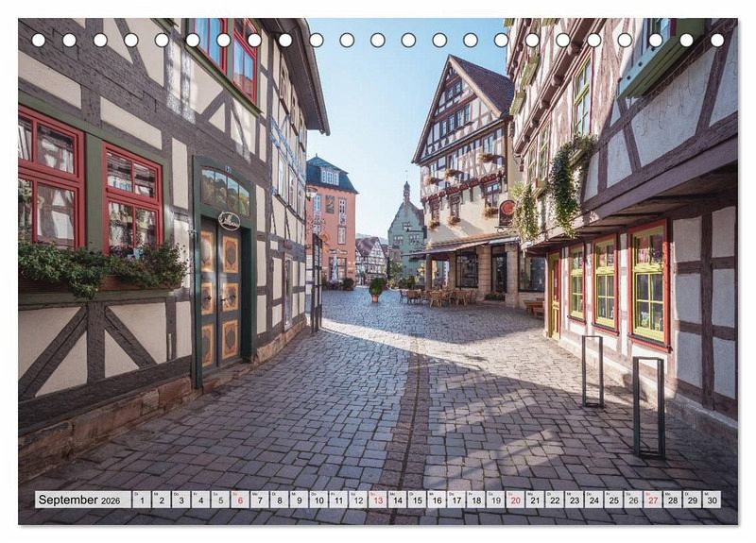
Task: Pick day 10 on the calendar row
Action: (x=318, y=500)
